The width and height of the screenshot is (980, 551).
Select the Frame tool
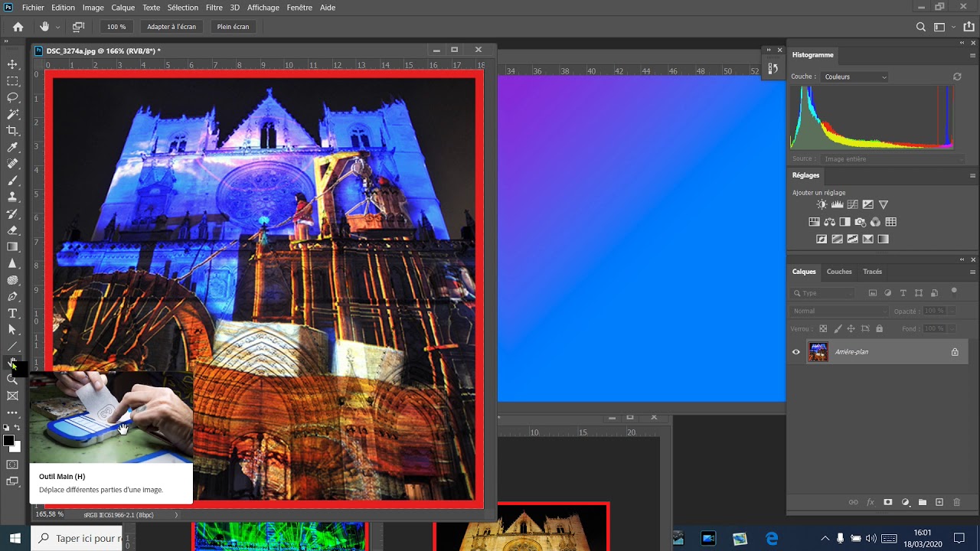(x=12, y=396)
